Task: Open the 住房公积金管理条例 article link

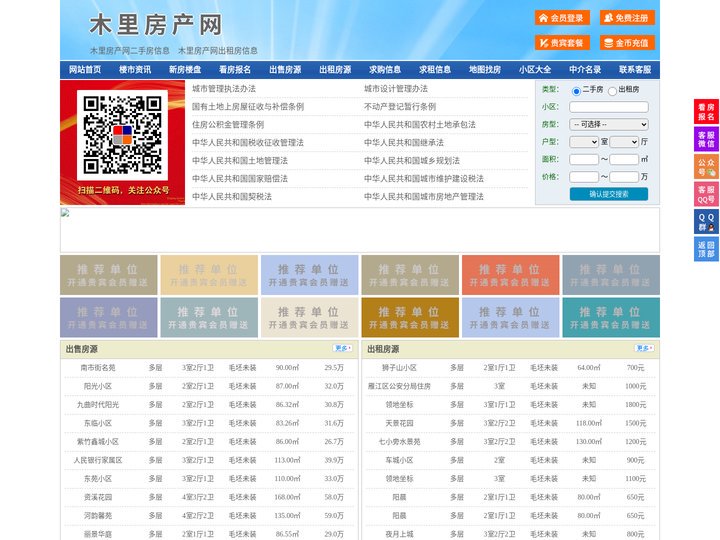Action: point(228,124)
